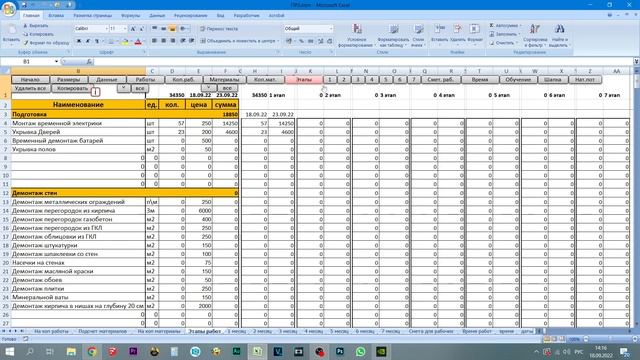Open the borders button in font group
Screen dimensions: 640x360
(111, 41)
